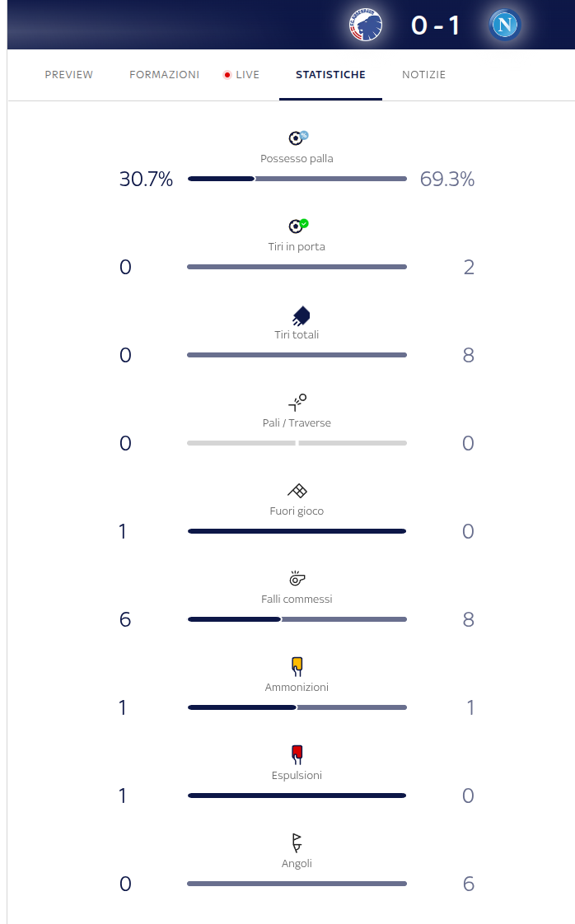This screenshot has height=924, width=575.
Task: Click the Napoli team crest
Action: click(x=503, y=26)
